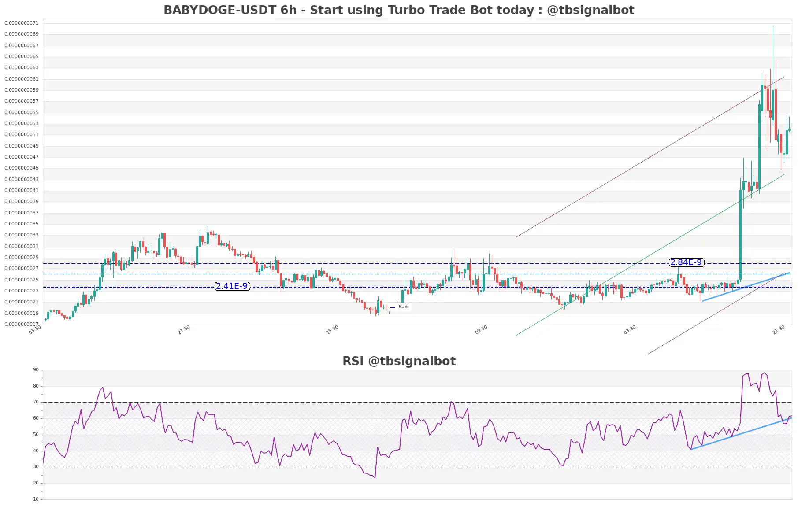This screenshot has height=532, width=798.
Task: Click the RSI @tbsignalbot heading
Action: [x=399, y=361]
